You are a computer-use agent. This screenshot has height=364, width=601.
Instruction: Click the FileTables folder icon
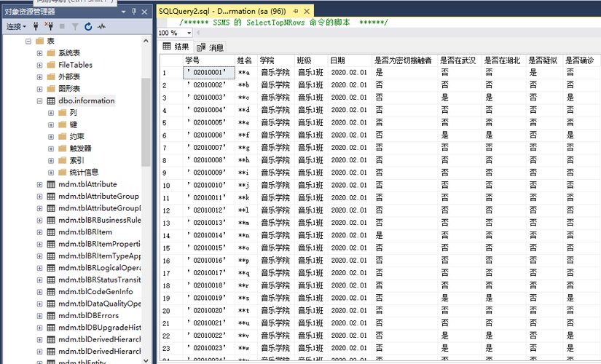coord(51,65)
